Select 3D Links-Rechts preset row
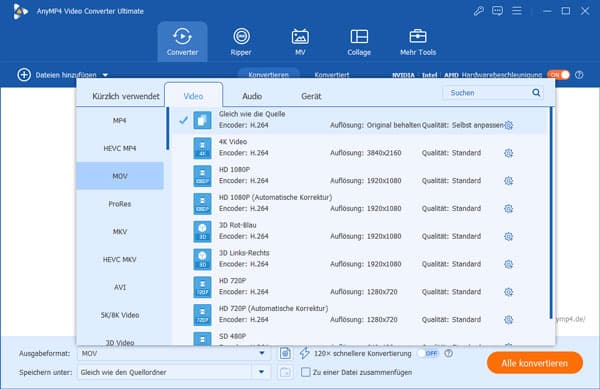The image size is (600, 389). pyautogui.click(x=360, y=259)
